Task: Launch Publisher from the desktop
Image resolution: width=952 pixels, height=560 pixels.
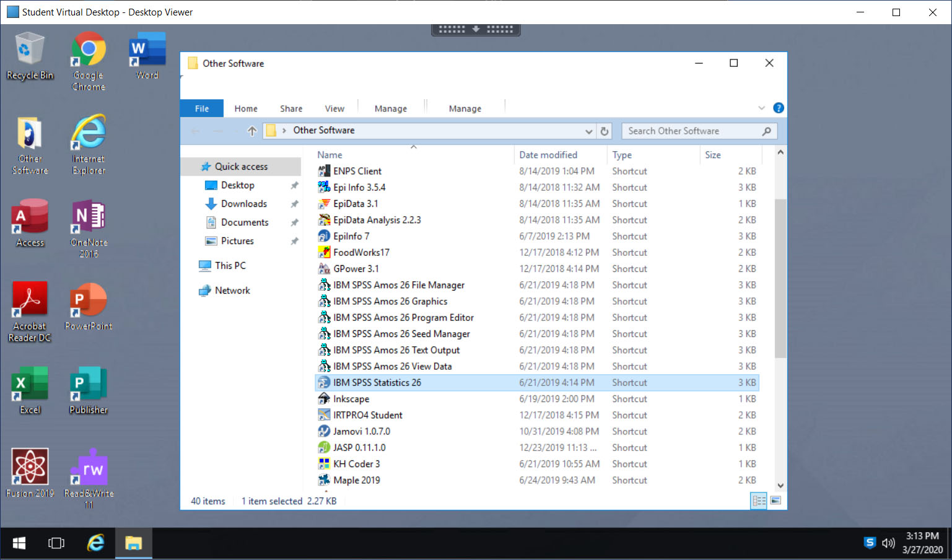Action: tap(89, 390)
